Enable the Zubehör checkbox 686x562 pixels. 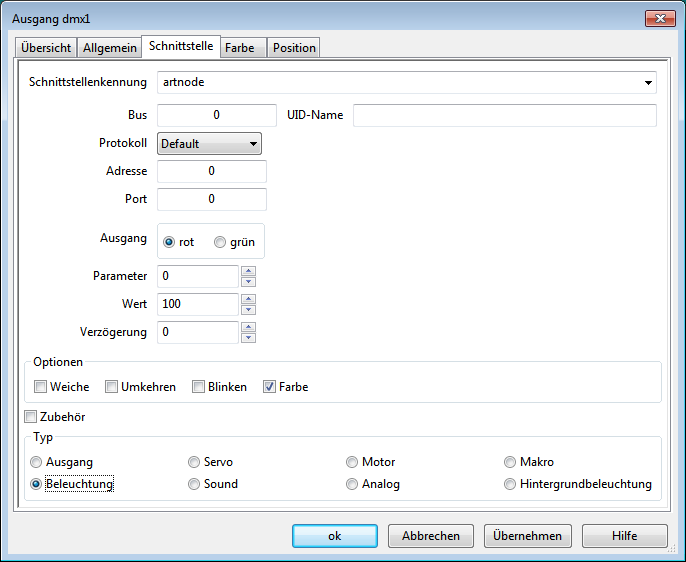(x=31, y=417)
